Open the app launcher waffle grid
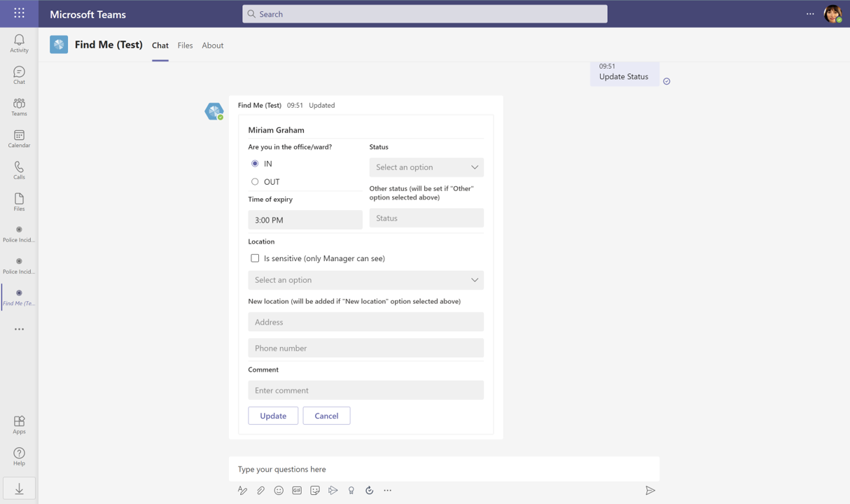The height and width of the screenshot is (504, 850). tap(19, 13)
